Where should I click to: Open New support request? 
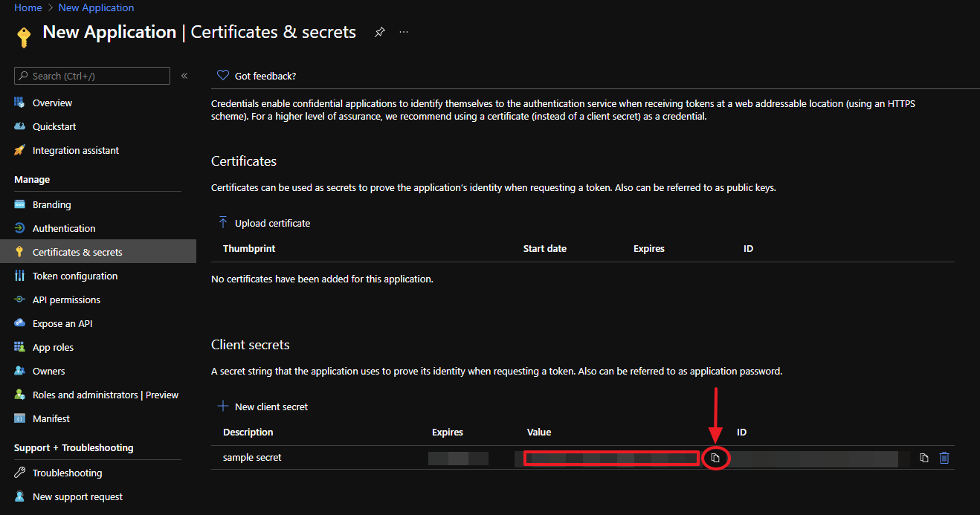pos(77,496)
